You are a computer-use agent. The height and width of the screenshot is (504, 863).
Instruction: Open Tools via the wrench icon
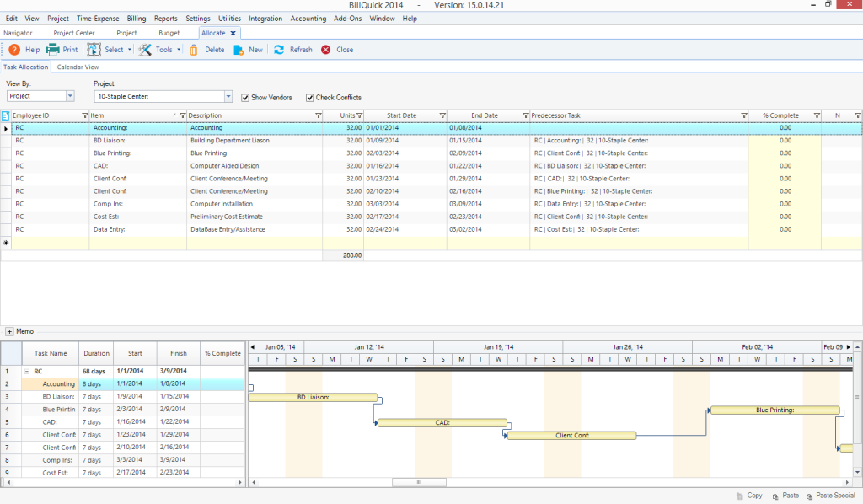point(145,50)
